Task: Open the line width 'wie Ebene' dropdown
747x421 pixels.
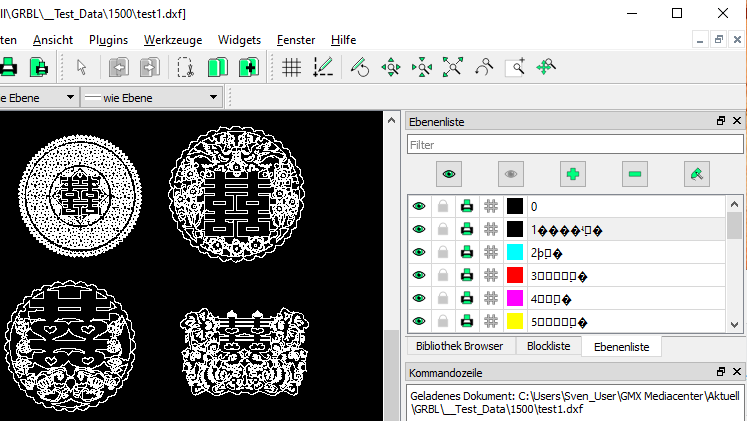Action: 151,97
